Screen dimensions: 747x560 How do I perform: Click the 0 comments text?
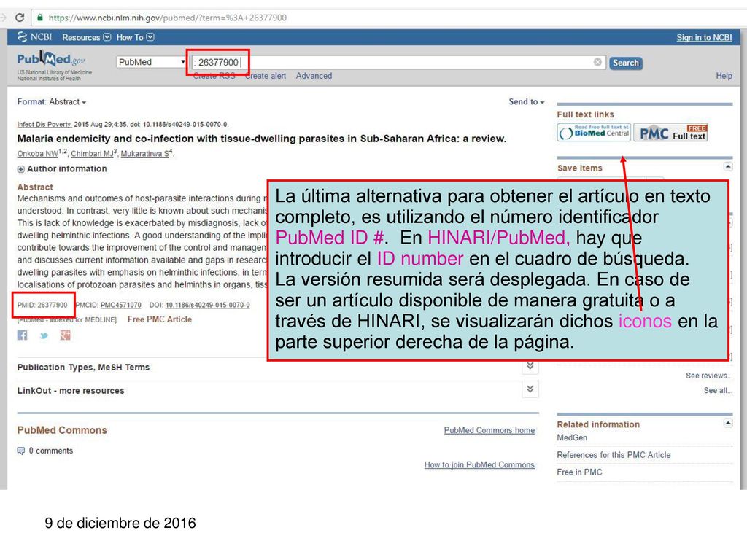tap(51, 451)
